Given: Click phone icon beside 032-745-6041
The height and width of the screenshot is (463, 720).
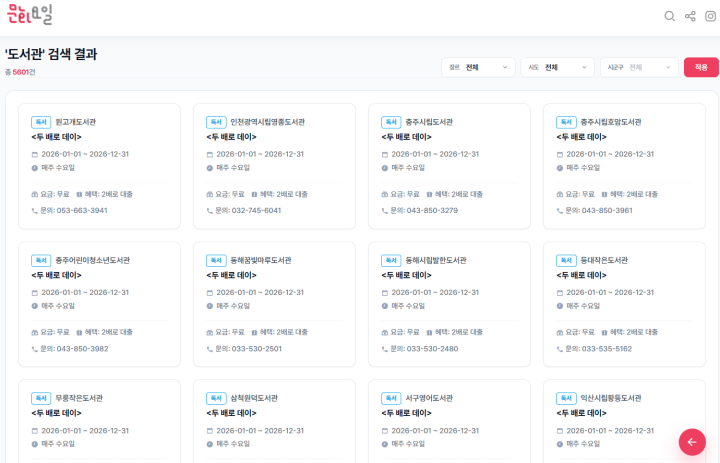Looking at the screenshot, I should click(209, 211).
